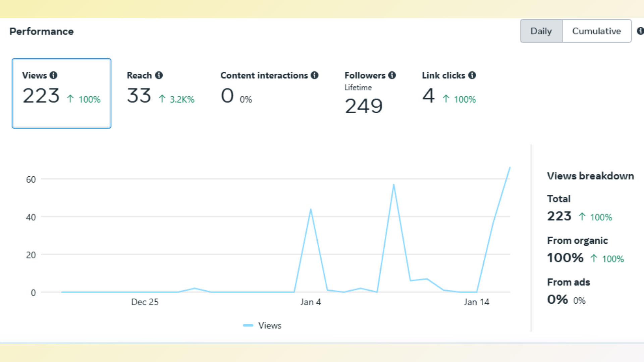
Task: Click the Views legend entry below chart
Action: (x=262, y=325)
